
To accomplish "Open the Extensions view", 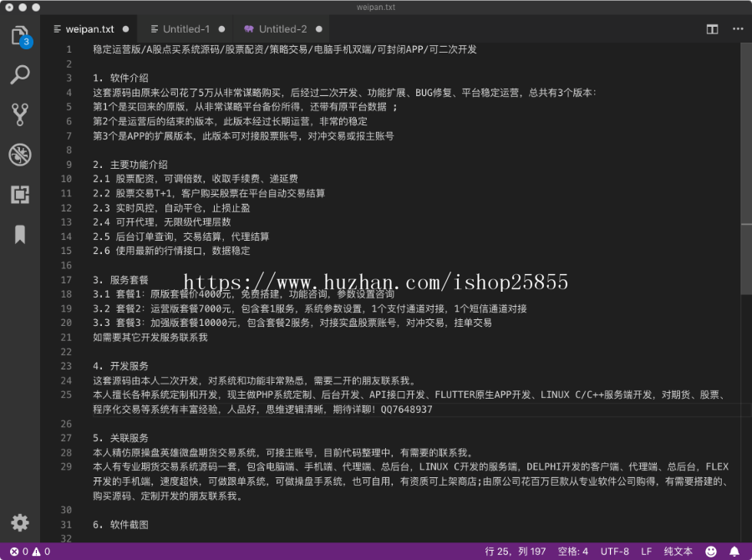I will [20, 195].
